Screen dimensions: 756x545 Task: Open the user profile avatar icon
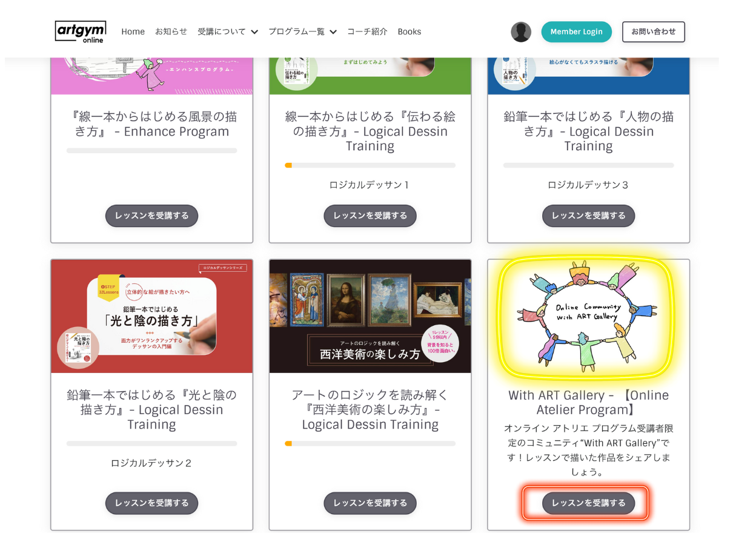coord(521,32)
